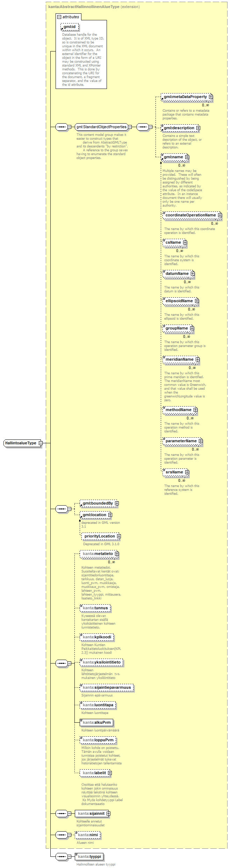The width and height of the screenshot is (231, 868).
Task: Select kanta:alkuPvm element
Action: coord(97,722)
